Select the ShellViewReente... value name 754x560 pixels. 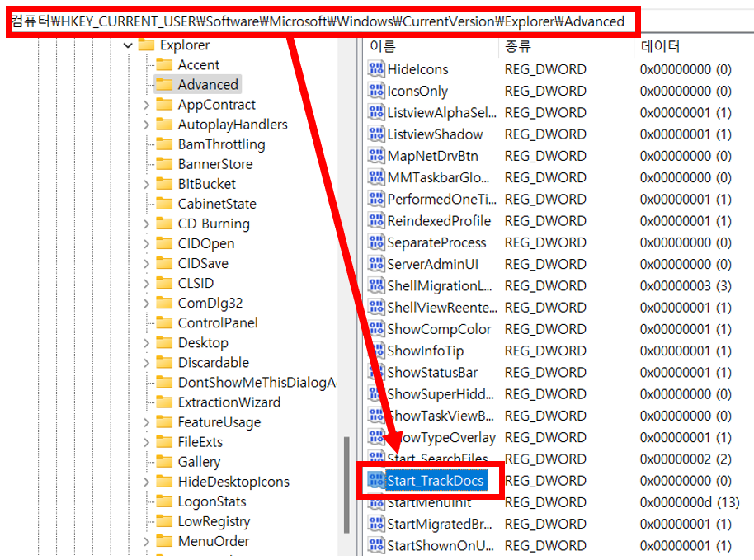442,307
